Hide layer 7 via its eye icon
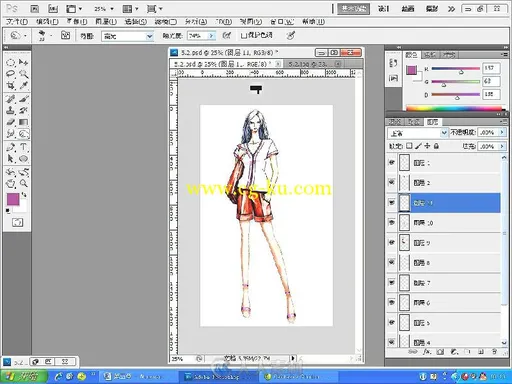 392,283
